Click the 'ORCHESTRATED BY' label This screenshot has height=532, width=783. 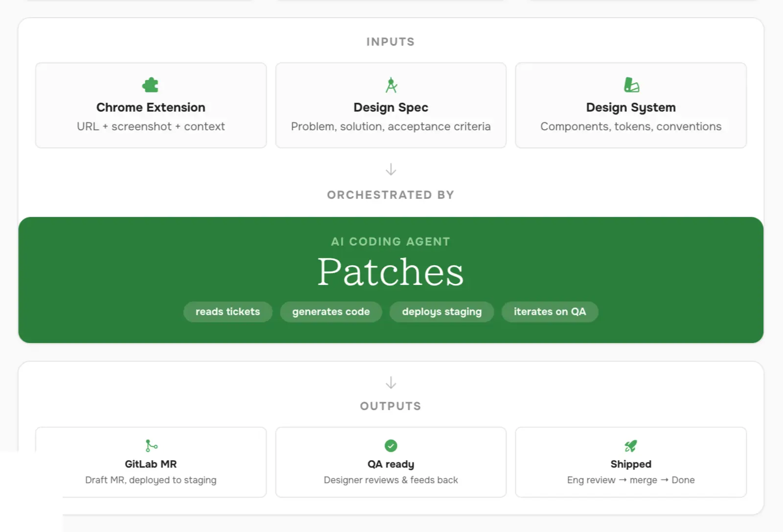391,195
